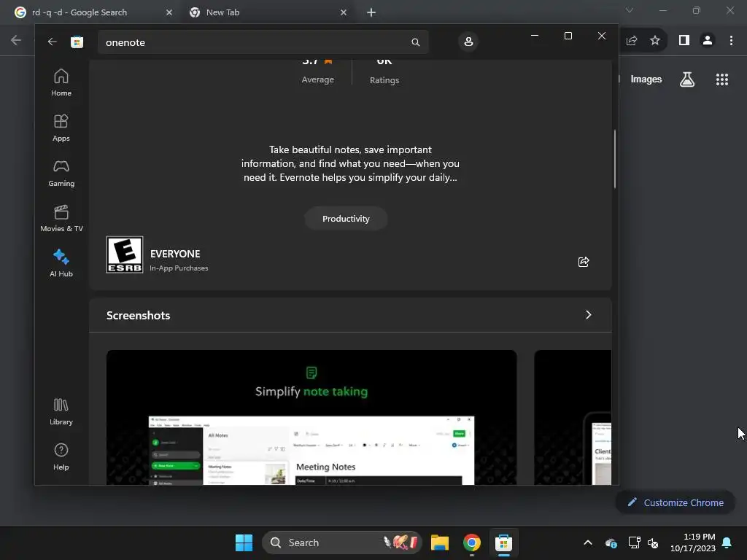Close the New Tab tab
The height and width of the screenshot is (560, 747).
click(344, 12)
